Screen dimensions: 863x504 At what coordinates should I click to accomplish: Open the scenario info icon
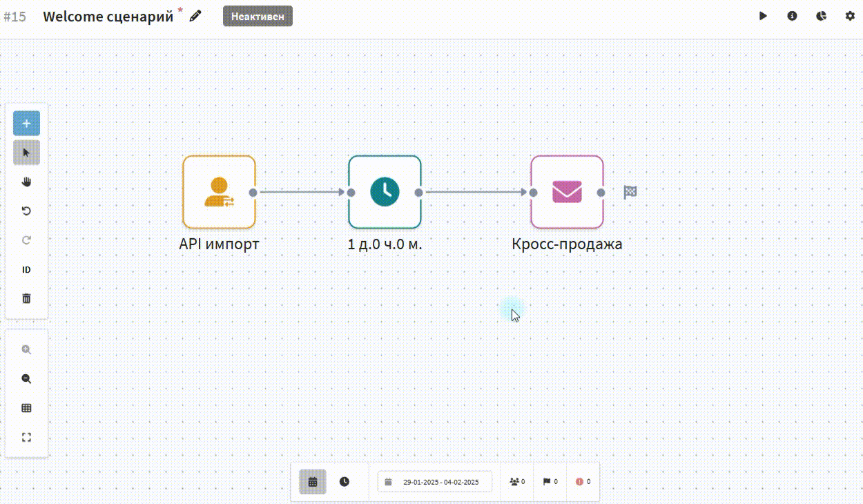tap(792, 16)
